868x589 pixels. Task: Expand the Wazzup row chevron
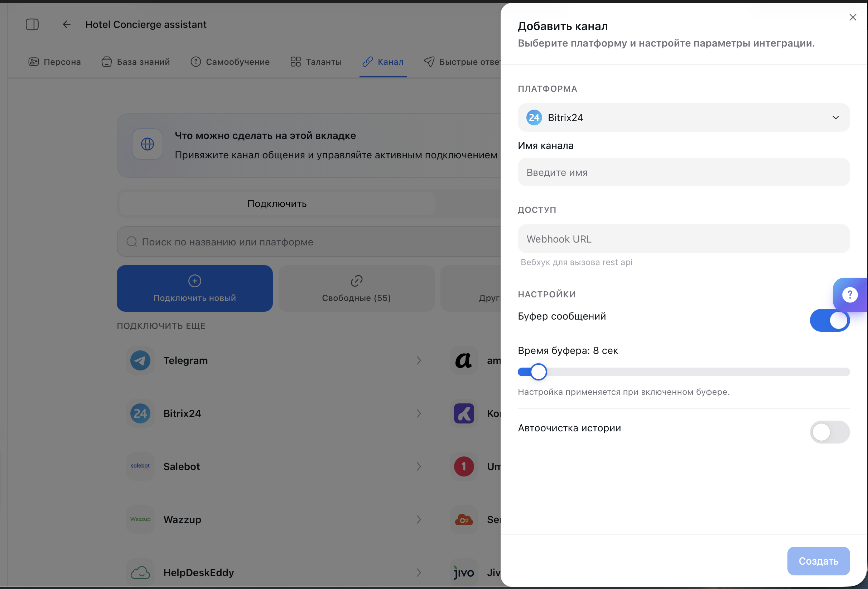tap(419, 519)
